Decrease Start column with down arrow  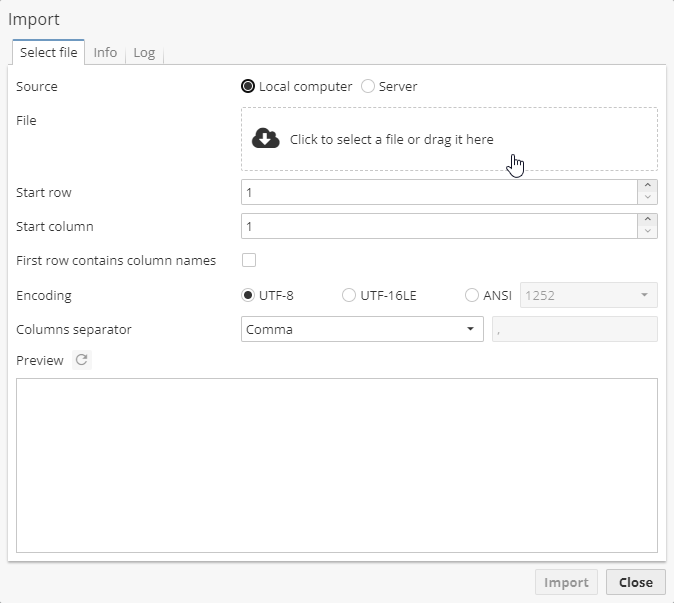point(648,232)
